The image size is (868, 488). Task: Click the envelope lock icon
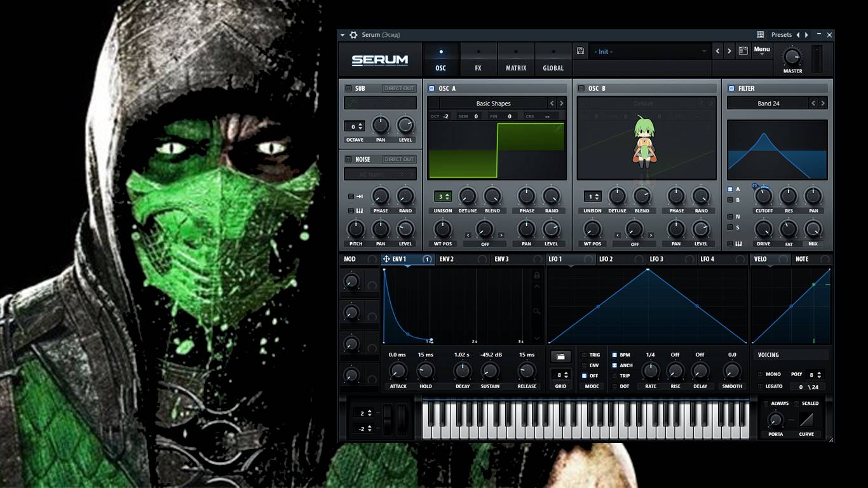537,275
